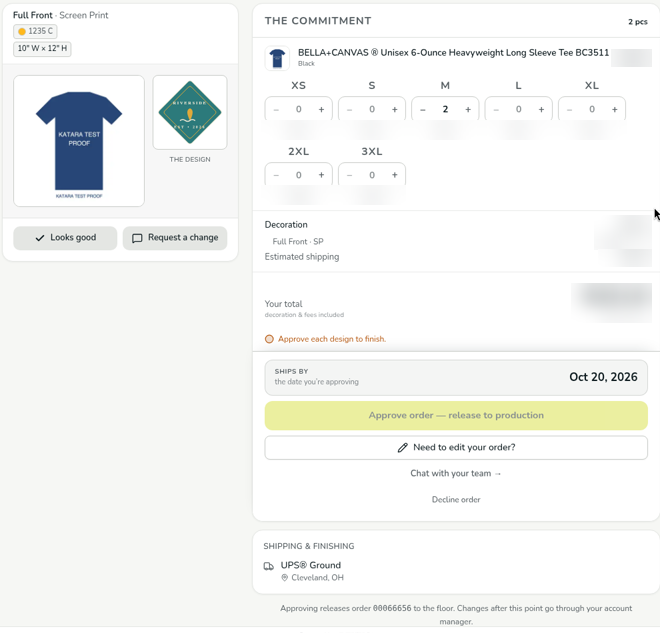Screen dimensions: 660x633
Task: Increase 2XL quantity with plus
Action: pos(321,175)
